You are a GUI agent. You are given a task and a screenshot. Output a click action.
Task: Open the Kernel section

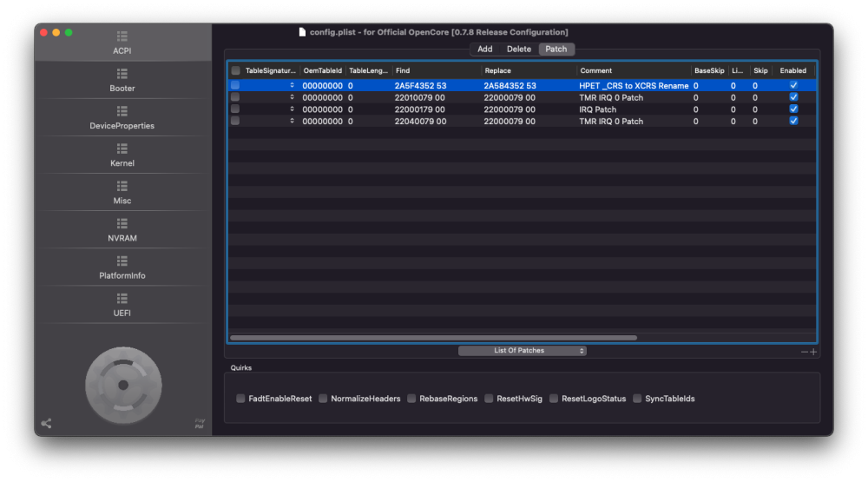(x=122, y=155)
